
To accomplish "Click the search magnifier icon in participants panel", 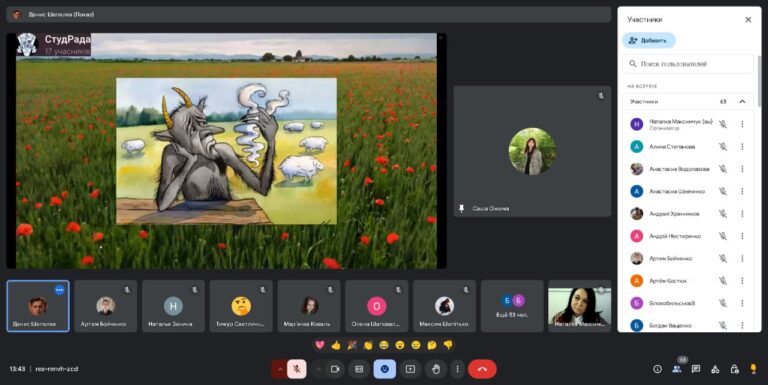I will click(633, 64).
